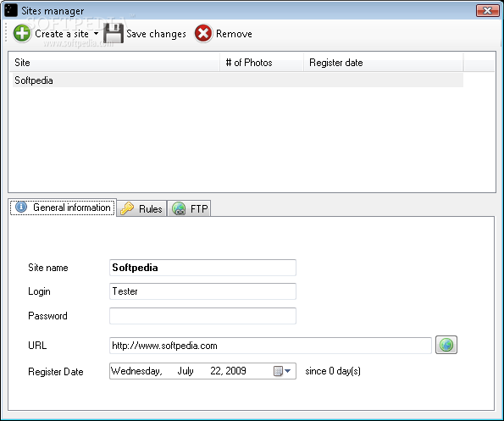The height and width of the screenshot is (421, 504).
Task: Open the Register Date calendar dropdown
Action: click(x=283, y=371)
